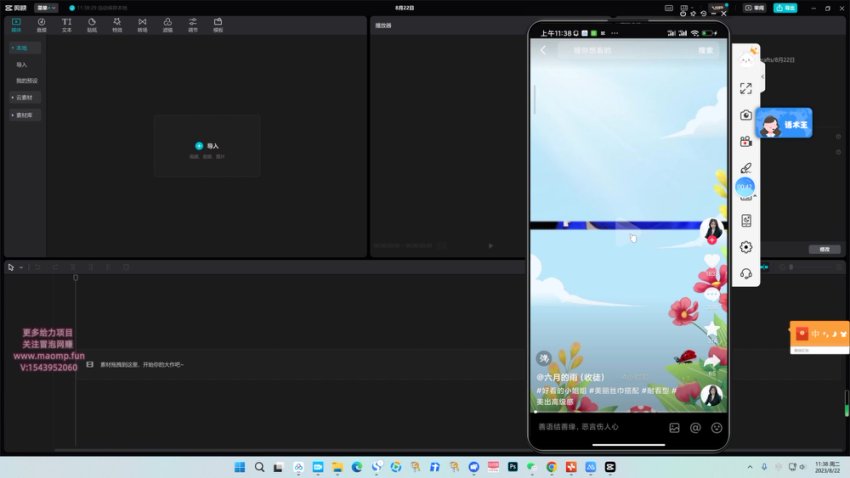850x478 pixels.
Task: Like the video with the heart icon
Action: coord(712,262)
